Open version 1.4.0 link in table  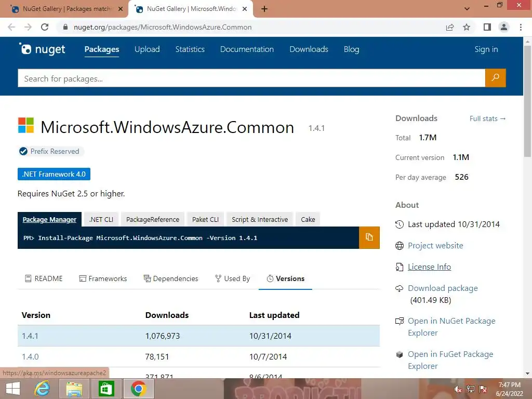[30, 356]
